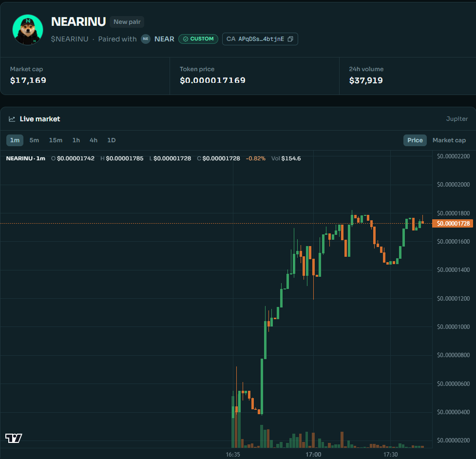Switch chart to 15m timeframe
This screenshot has width=476, height=459.
56,140
